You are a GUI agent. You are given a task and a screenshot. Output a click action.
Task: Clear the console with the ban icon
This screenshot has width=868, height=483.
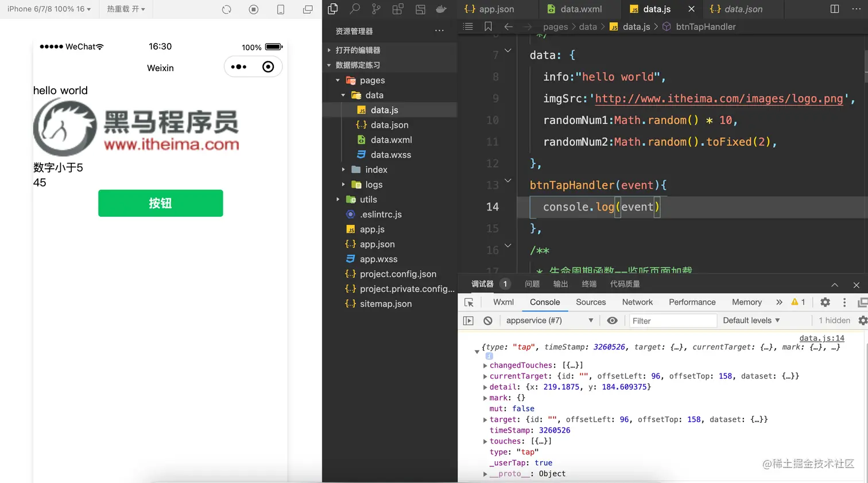(488, 321)
